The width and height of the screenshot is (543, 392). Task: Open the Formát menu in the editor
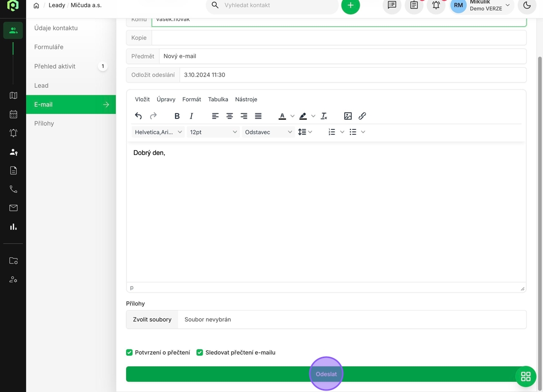[x=192, y=99]
